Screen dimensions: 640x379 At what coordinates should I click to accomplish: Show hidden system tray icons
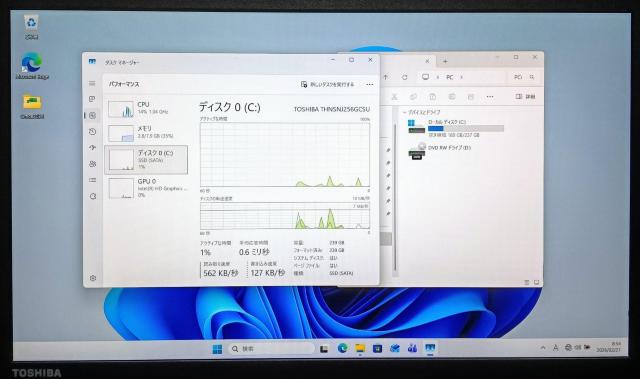point(543,348)
